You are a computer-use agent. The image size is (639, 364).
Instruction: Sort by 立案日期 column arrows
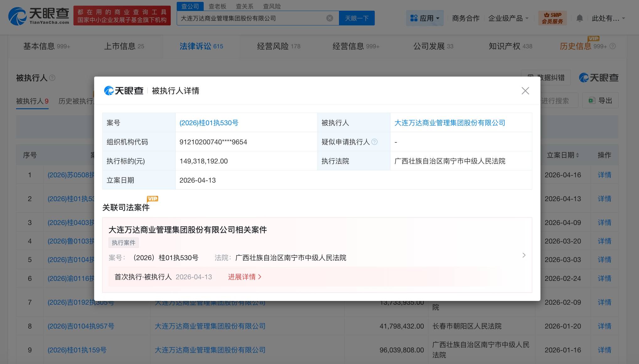(x=577, y=155)
